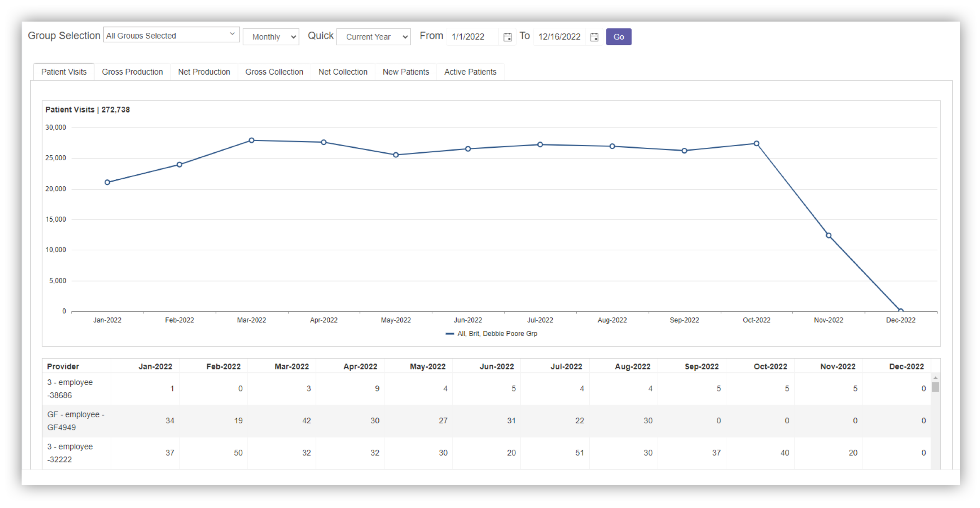Open the From date calendar picker

coord(507,37)
